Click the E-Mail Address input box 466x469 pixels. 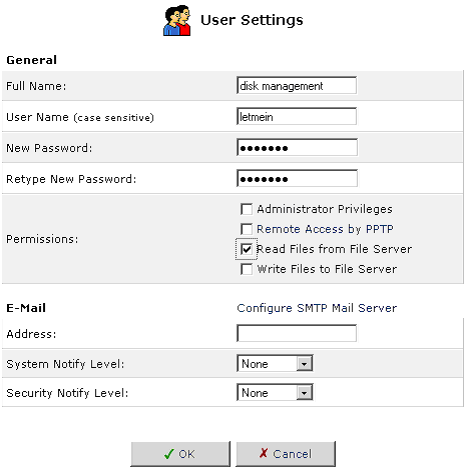(297, 333)
